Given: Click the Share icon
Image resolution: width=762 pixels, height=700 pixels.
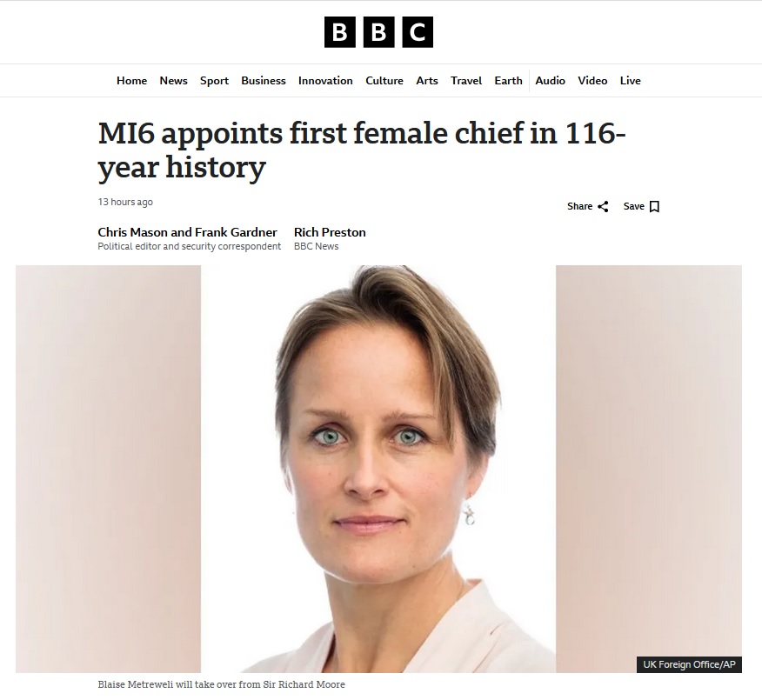Looking at the screenshot, I should click(603, 207).
